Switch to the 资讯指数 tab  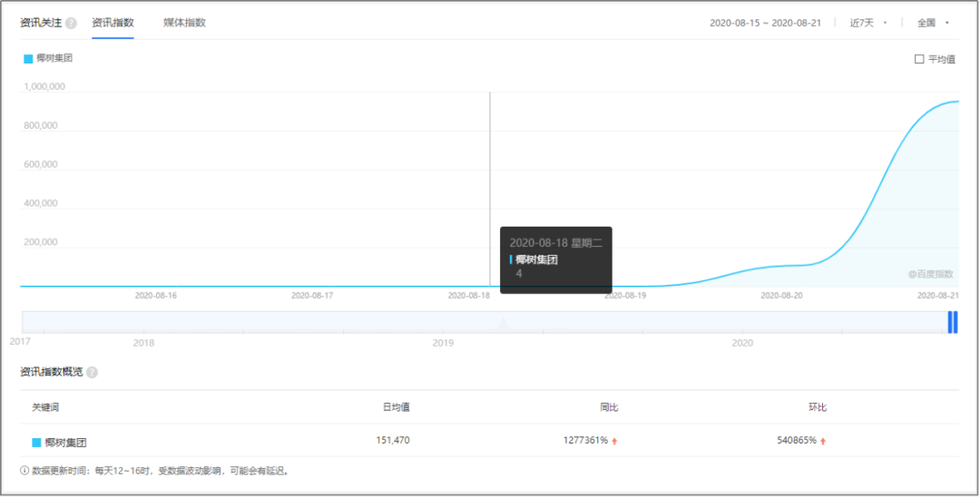[113, 23]
